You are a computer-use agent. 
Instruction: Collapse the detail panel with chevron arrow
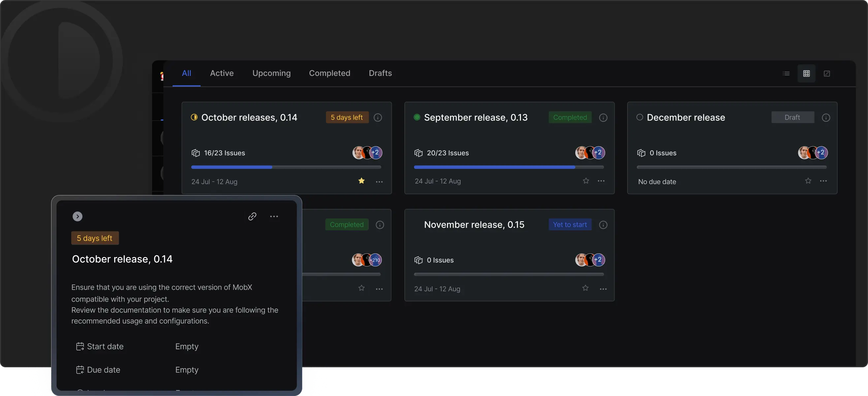[x=78, y=216]
